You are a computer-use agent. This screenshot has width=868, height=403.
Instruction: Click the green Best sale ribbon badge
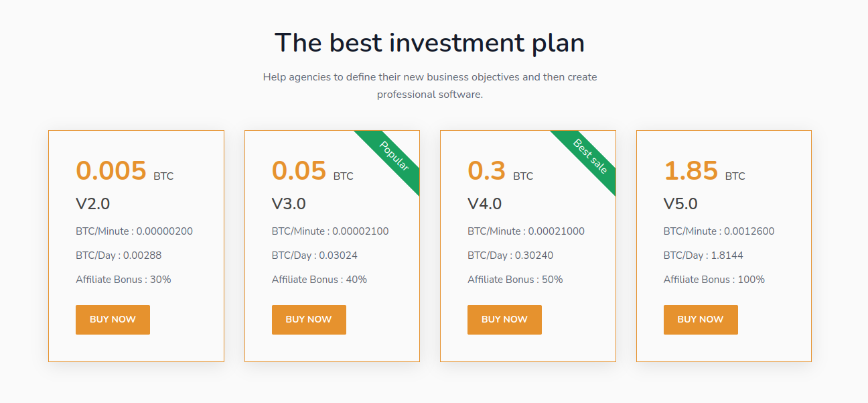[x=589, y=157]
